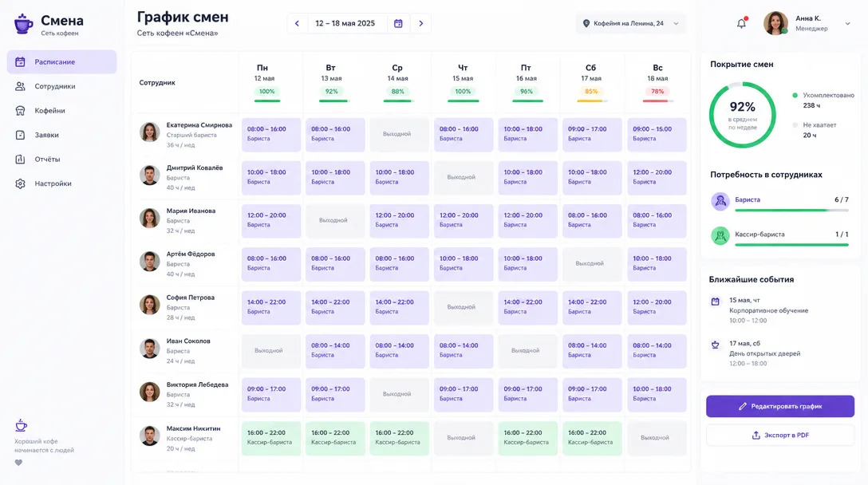Click employee name Артём Фёдоров
Image resolution: width=868 pixels, height=485 pixels.
coord(191,254)
